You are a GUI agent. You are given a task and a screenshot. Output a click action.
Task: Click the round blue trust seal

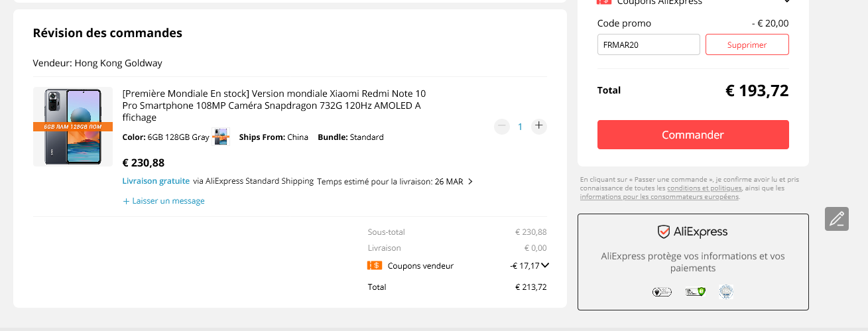725,292
